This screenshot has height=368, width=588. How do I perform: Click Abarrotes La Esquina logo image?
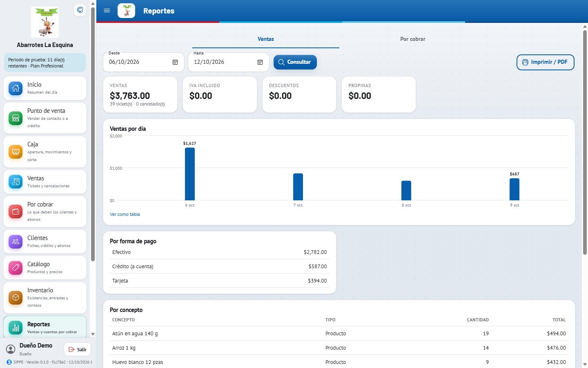pos(45,22)
